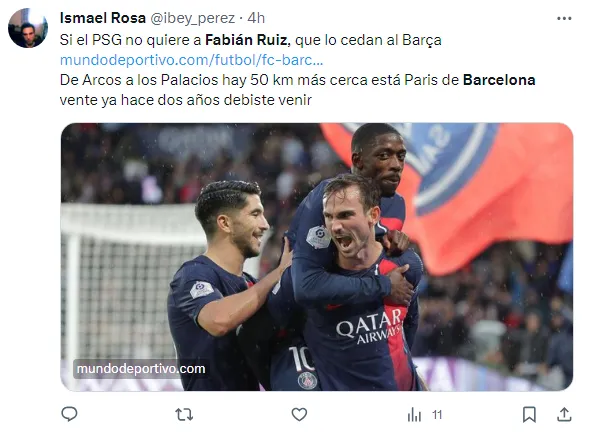The width and height of the screenshot is (599, 436).
Task: Repost the tweet with the retweet icon
Action: 184,415
